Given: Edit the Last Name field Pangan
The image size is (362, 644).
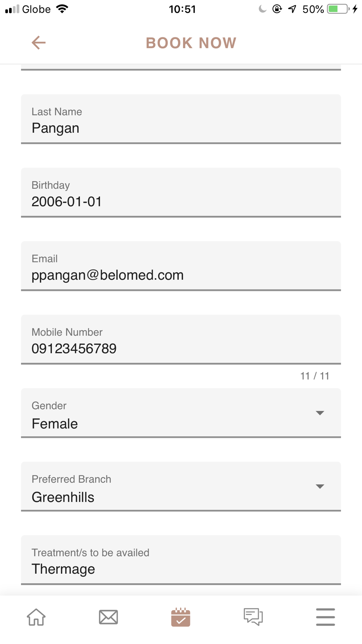Looking at the screenshot, I should [181, 119].
